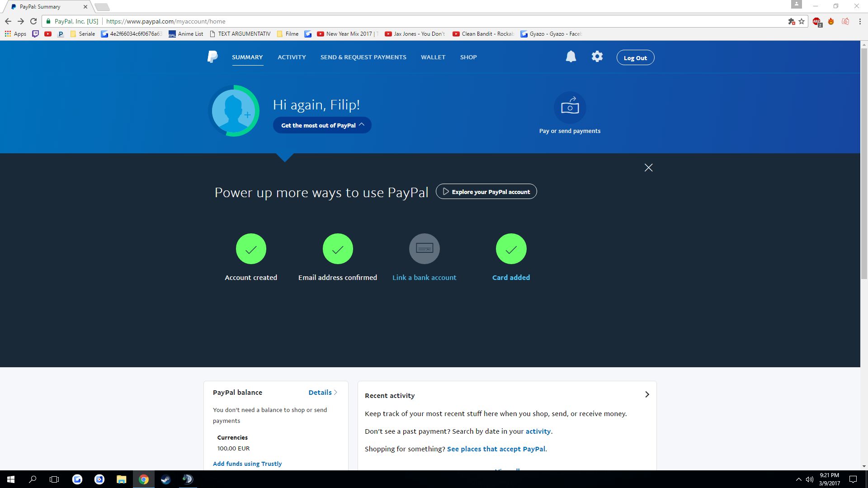Click See places that accept PayPal
This screenshot has height=488, width=868.
(496, 449)
